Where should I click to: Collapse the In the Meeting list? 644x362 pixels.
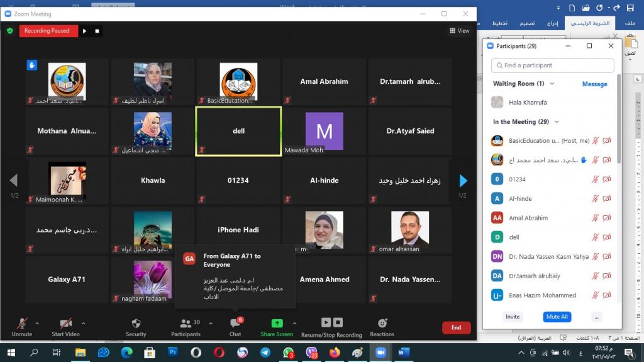click(557, 122)
